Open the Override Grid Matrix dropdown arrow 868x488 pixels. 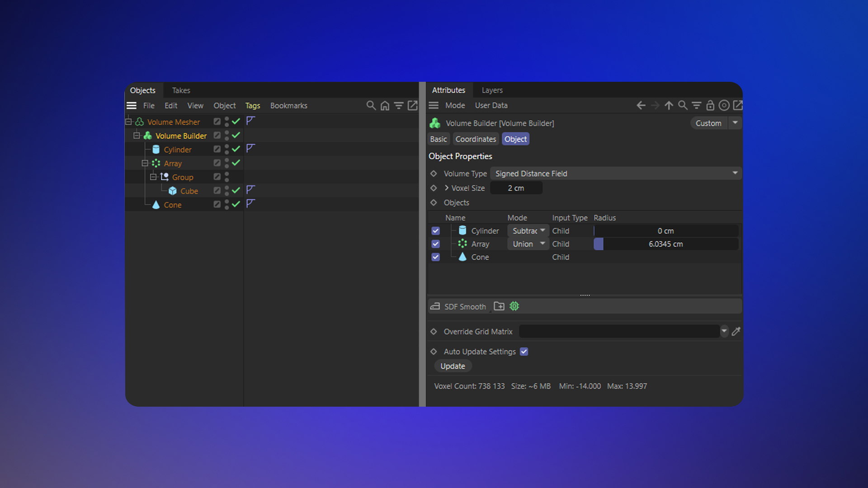pyautogui.click(x=724, y=331)
